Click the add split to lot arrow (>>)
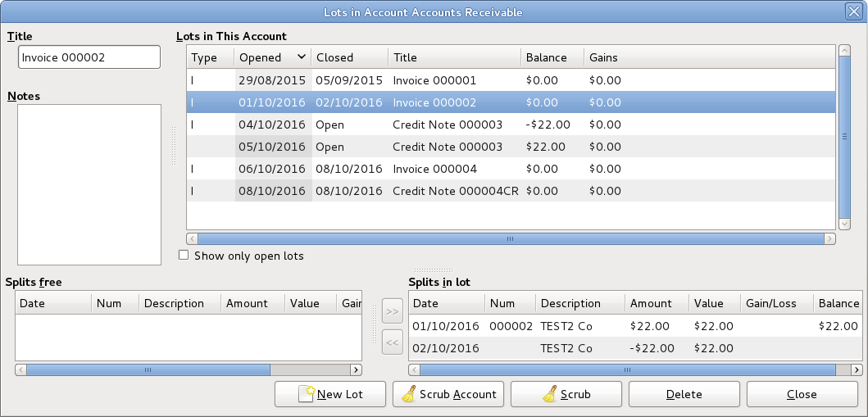 [x=393, y=312]
